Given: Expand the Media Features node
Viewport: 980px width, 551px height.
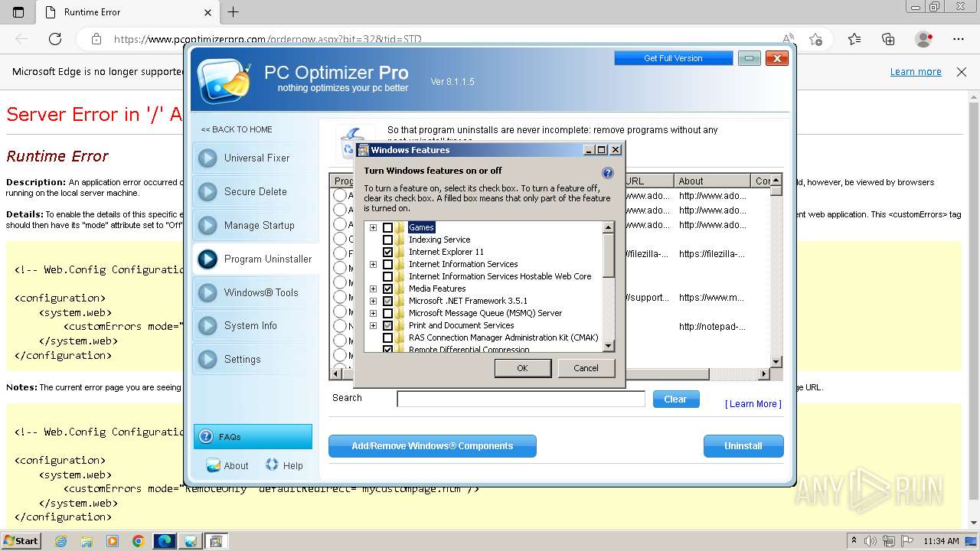Looking at the screenshot, I should (x=374, y=289).
